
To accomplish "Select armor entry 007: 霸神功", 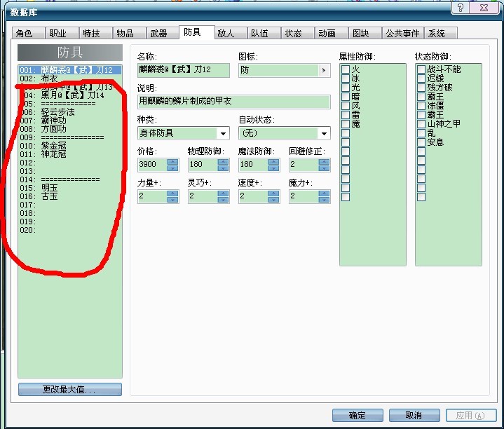I will coord(70,121).
